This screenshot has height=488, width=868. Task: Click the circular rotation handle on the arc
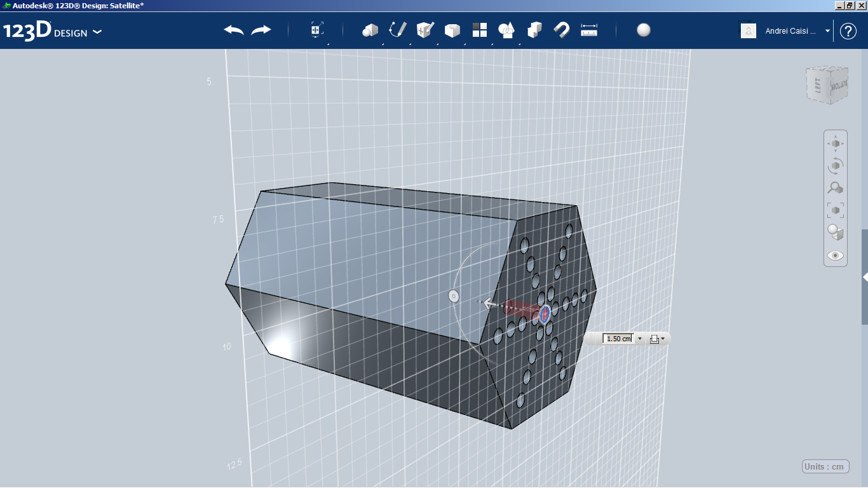453,295
